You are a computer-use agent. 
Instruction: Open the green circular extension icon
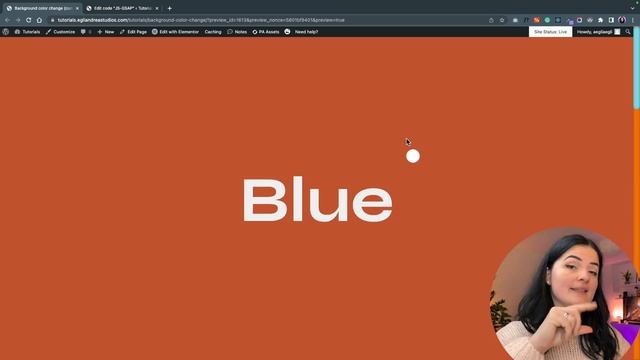point(547,20)
